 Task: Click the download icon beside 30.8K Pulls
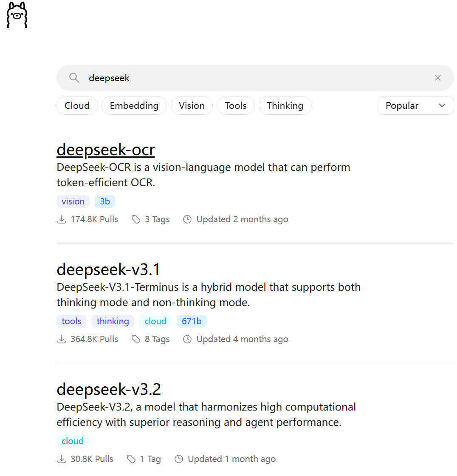tap(62, 459)
